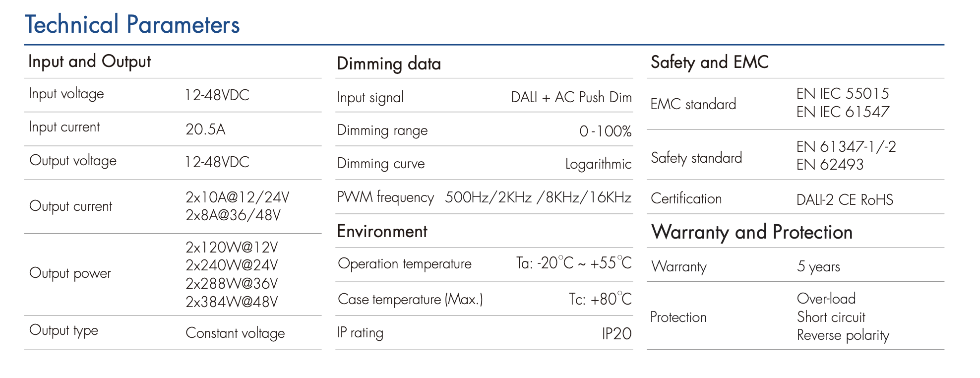Click the EN IEC 55015 standard text
The width and height of the screenshot is (980, 378).
point(843,94)
